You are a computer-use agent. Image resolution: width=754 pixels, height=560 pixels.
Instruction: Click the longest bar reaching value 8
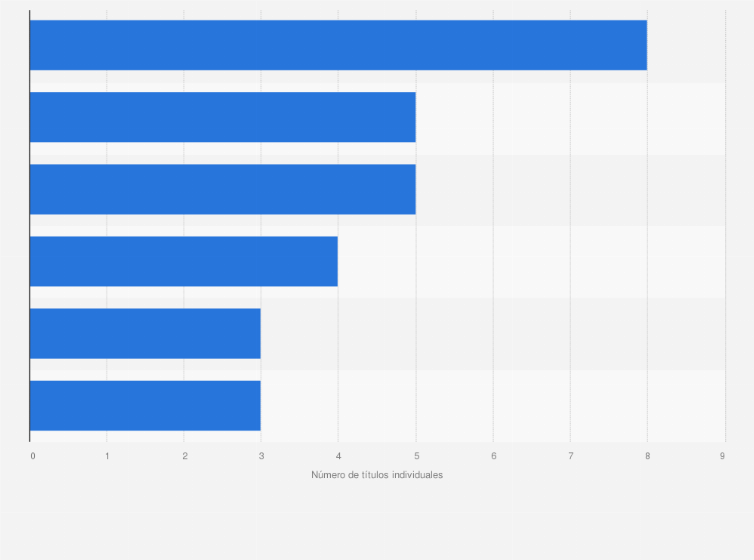coord(338,45)
